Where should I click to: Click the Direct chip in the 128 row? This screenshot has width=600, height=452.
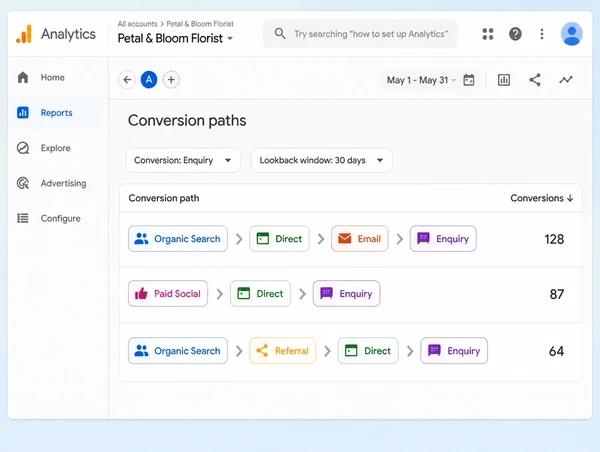click(x=279, y=238)
